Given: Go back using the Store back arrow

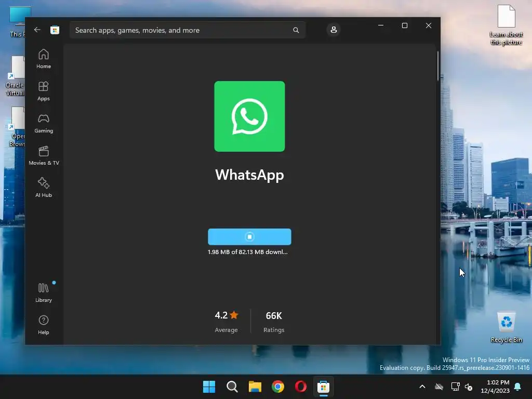Looking at the screenshot, I should 37,30.
